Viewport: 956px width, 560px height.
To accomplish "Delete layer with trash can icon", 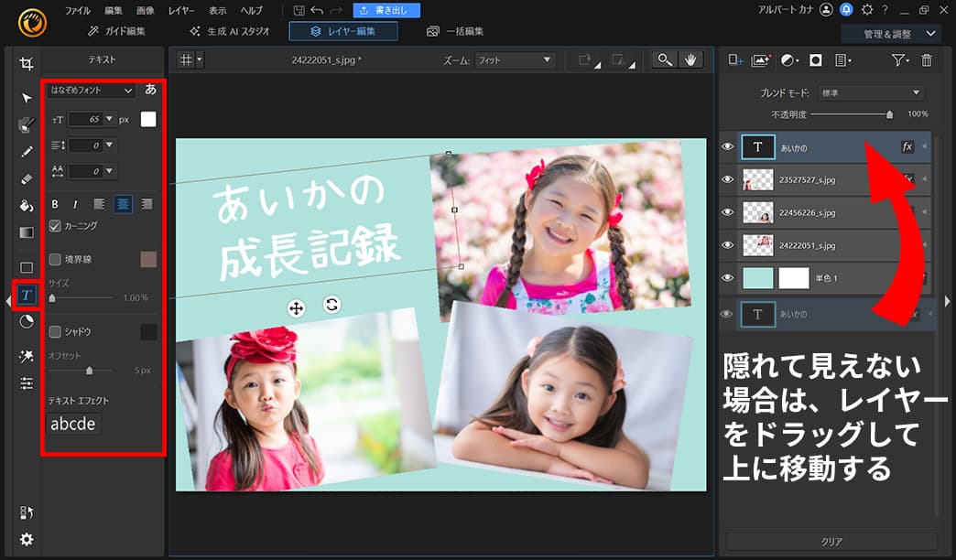I will click(x=927, y=60).
